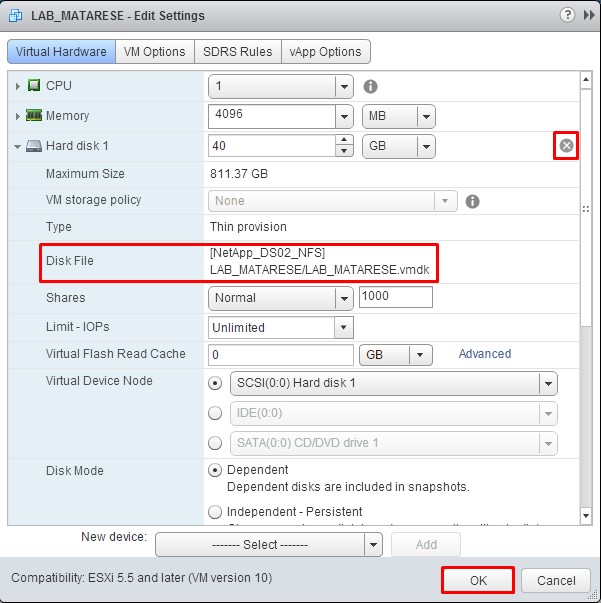601x603 pixels.
Task: Click the Shares value field showing 1000
Action: pyautogui.click(x=395, y=297)
